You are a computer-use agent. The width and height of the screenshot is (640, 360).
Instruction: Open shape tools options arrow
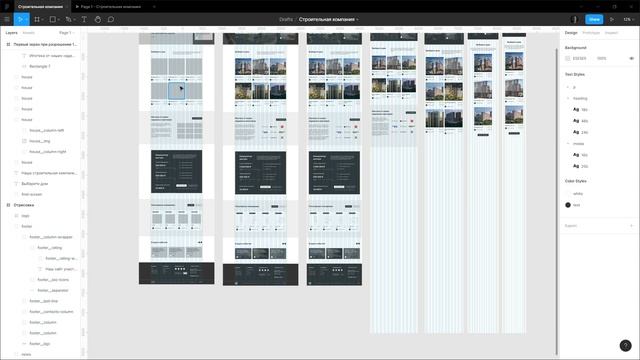click(58, 19)
